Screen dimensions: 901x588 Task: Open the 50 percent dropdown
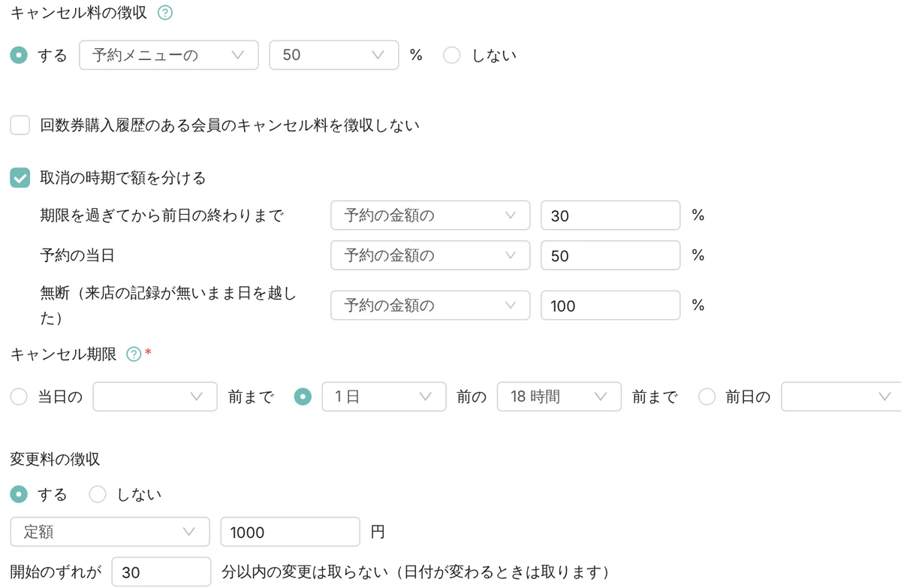(334, 55)
